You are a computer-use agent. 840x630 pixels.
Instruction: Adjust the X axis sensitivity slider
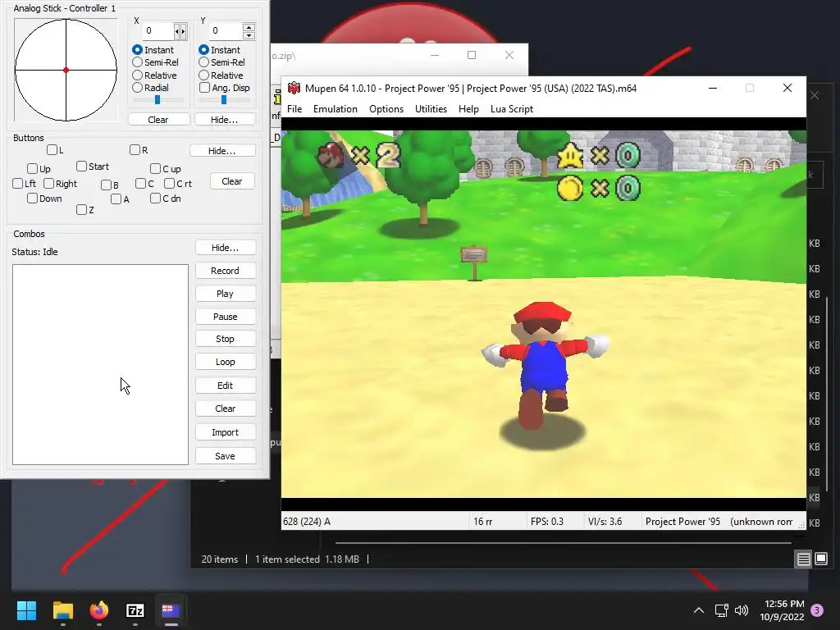(157, 99)
